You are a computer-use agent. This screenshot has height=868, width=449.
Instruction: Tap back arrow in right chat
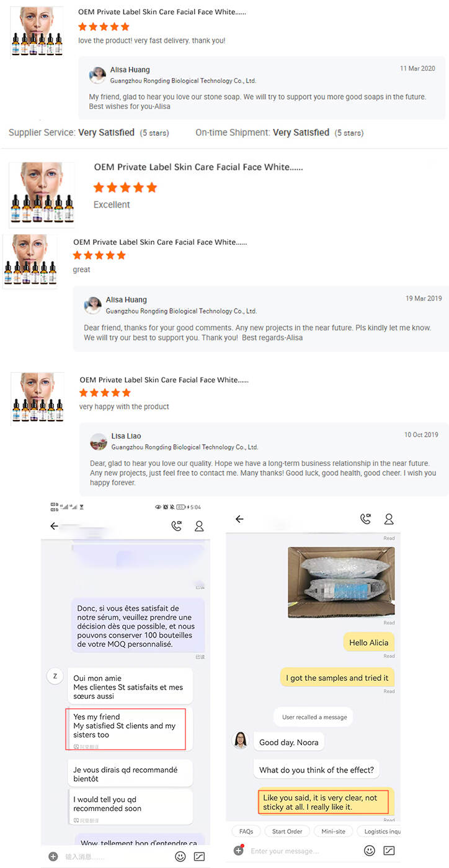(239, 519)
